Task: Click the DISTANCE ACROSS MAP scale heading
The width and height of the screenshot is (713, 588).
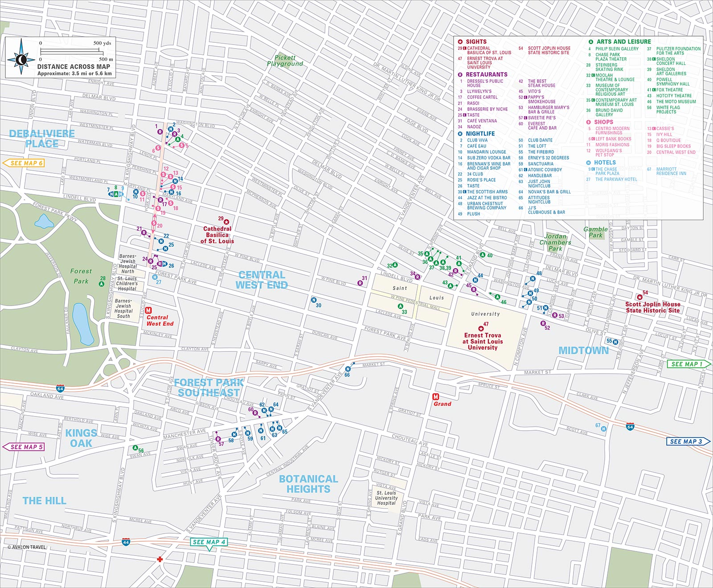Action: pos(74,66)
